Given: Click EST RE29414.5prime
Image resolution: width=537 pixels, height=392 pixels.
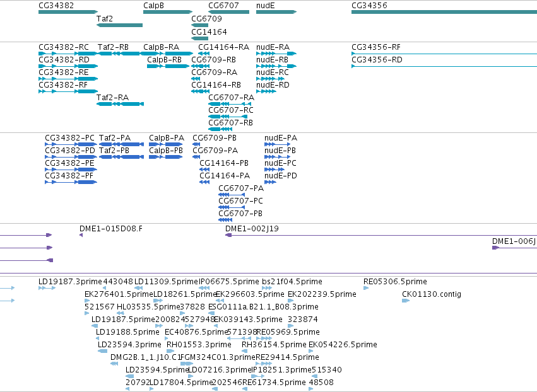Looking at the screenshot, I should tap(287, 357).
